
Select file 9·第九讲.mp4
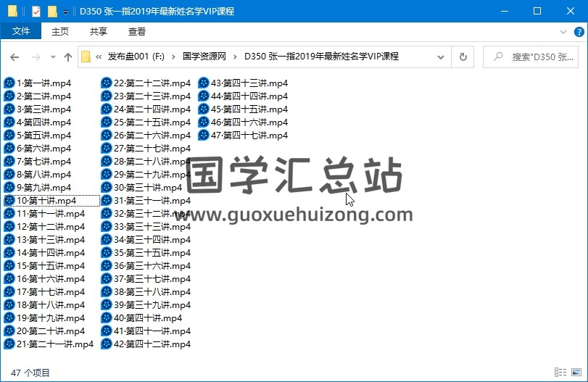pos(38,187)
